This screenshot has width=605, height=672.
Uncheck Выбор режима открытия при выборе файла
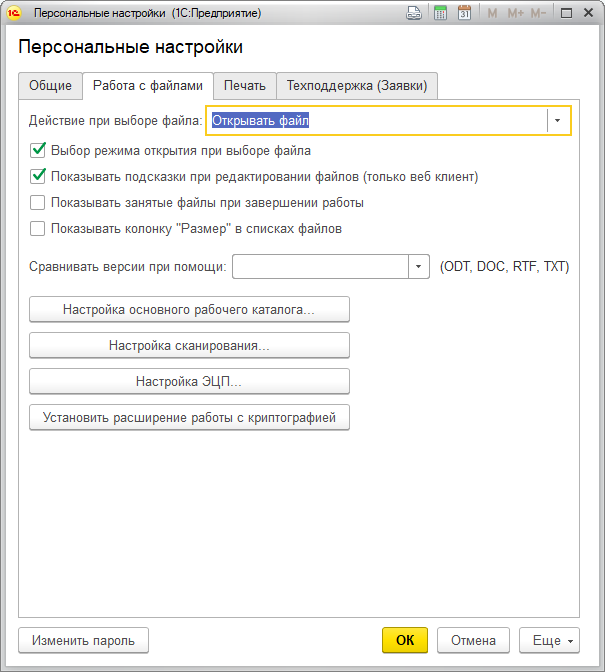coord(38,150)
